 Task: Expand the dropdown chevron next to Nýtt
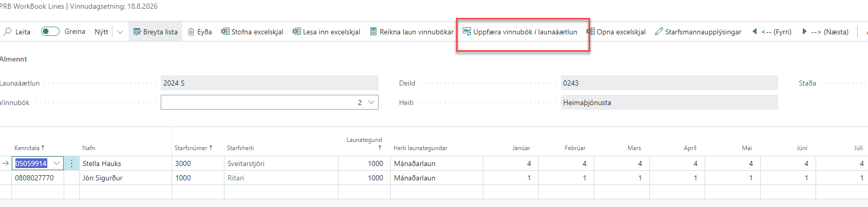[120, 32]
